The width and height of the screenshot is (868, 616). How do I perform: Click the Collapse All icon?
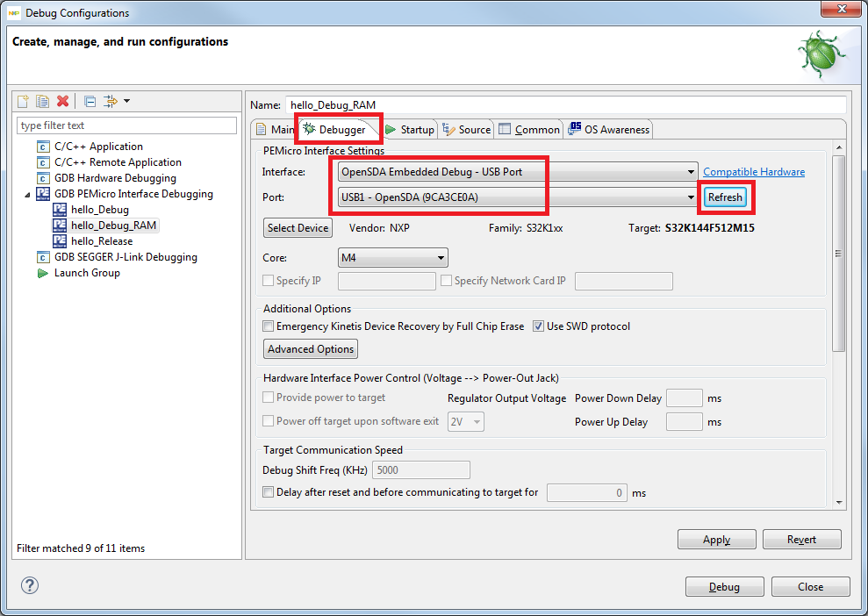point(90,101)
